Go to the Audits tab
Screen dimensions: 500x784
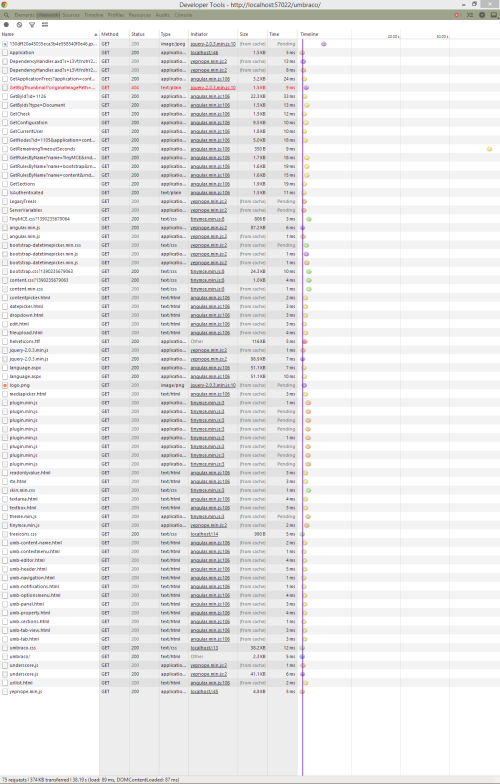[x=162, y=15]
